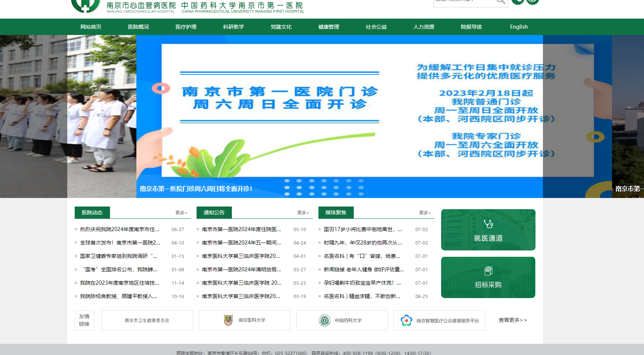Open notice dated 03-19 南京医科大学第三临床医学院
Image resolution: width=644 pixels, height=355 pixels.
tap(241, 296)
